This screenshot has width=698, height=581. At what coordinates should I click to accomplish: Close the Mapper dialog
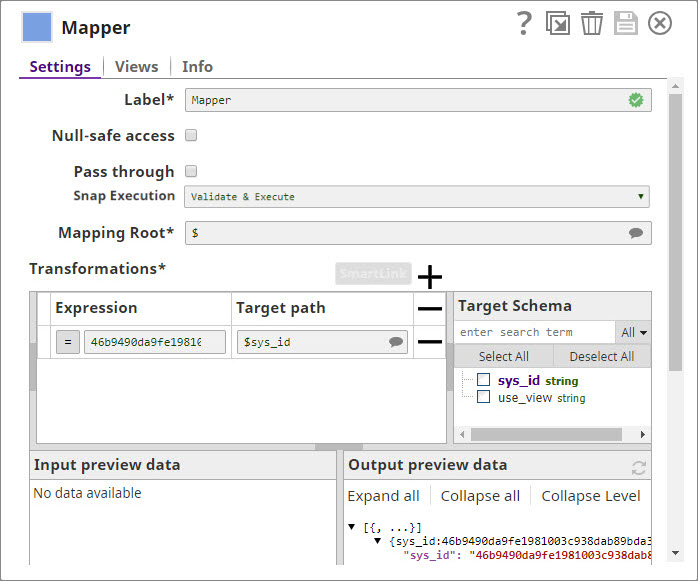pyautogui.click(x=660, y=23)
